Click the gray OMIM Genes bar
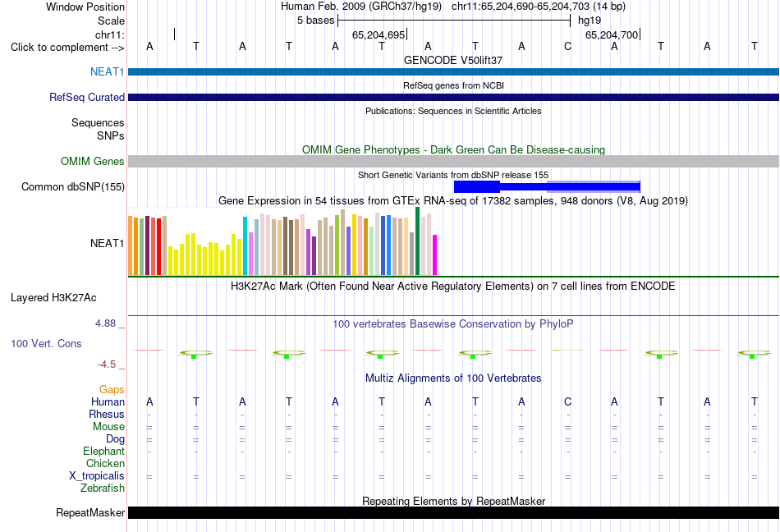Screen dimensions: 780x532 coord(453,161)
